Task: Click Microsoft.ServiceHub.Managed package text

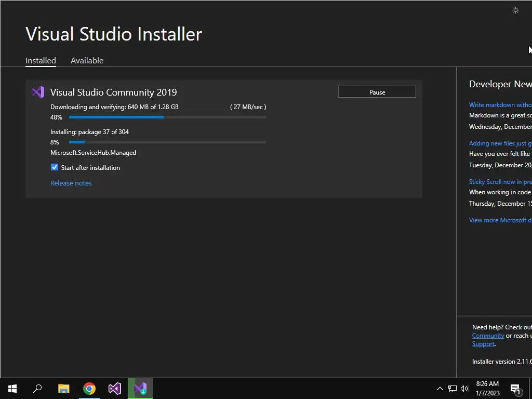Action: click(94, 153)
